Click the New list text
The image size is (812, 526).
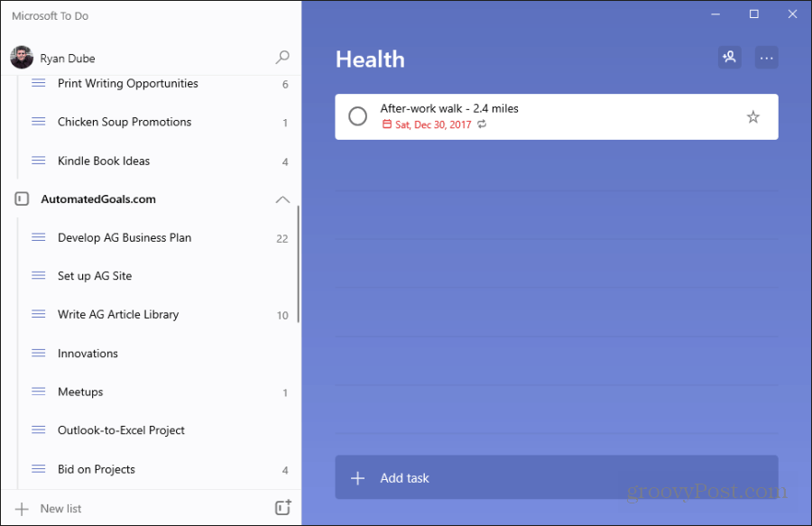tap(60, 508)
